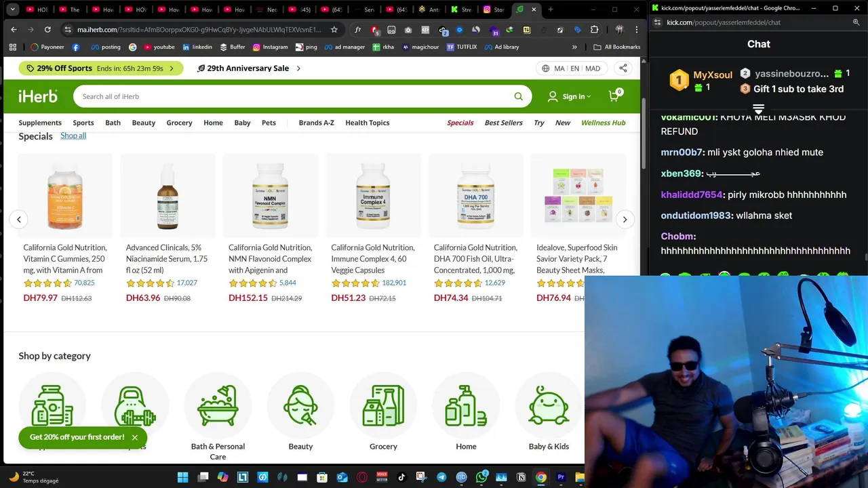Open the Chrome apps grid icon
The height and width of the screenshot is (488, 868).
tap(12, 47)
